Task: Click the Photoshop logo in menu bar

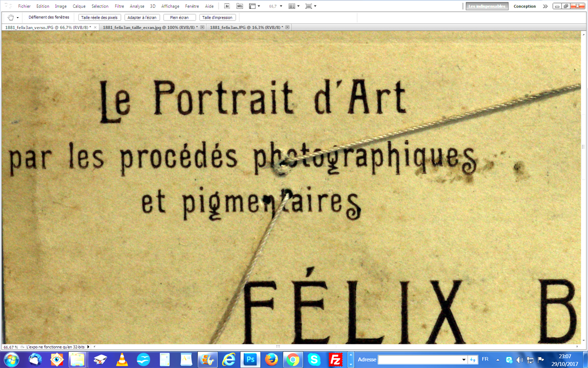Action: (x=8, y=6)
